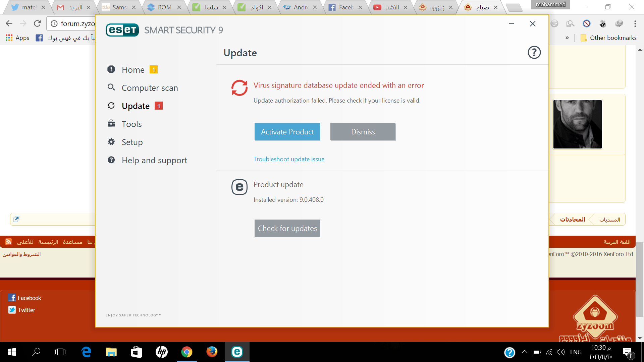644x362 pixels.
Task: Switch to the YouTube browser tab
Action: 390,7
